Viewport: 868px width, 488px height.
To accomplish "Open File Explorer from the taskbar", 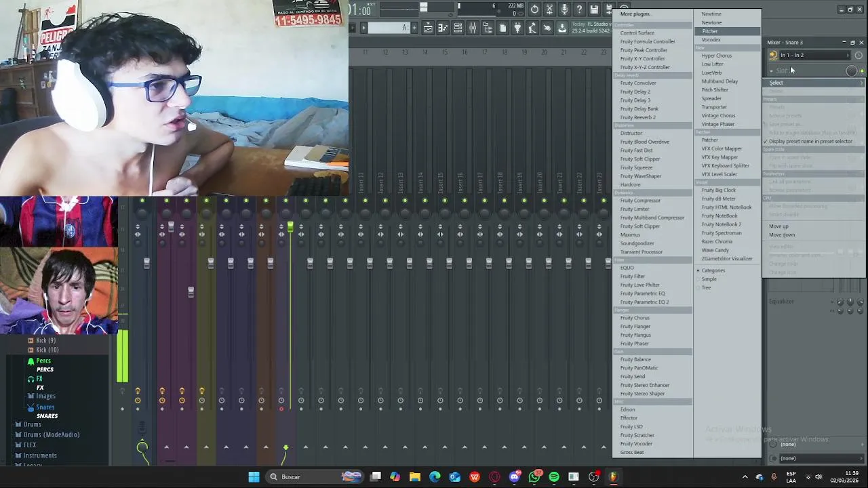I will pos(415,477).
